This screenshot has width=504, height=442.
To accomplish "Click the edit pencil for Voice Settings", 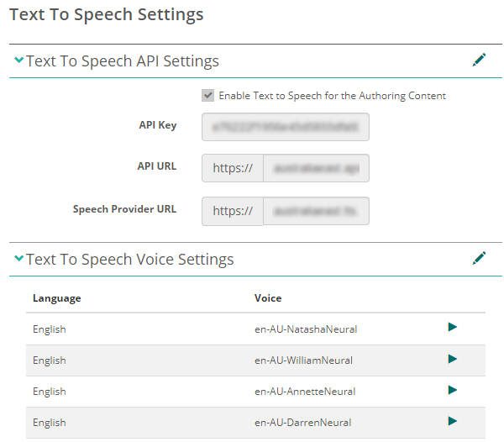I will coord(479,258).
